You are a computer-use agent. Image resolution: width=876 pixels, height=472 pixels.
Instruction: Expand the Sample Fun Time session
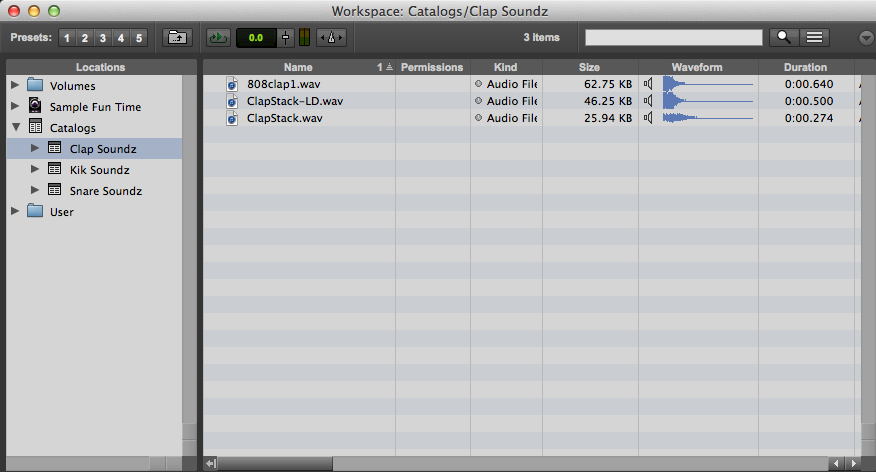coord(15,106)
